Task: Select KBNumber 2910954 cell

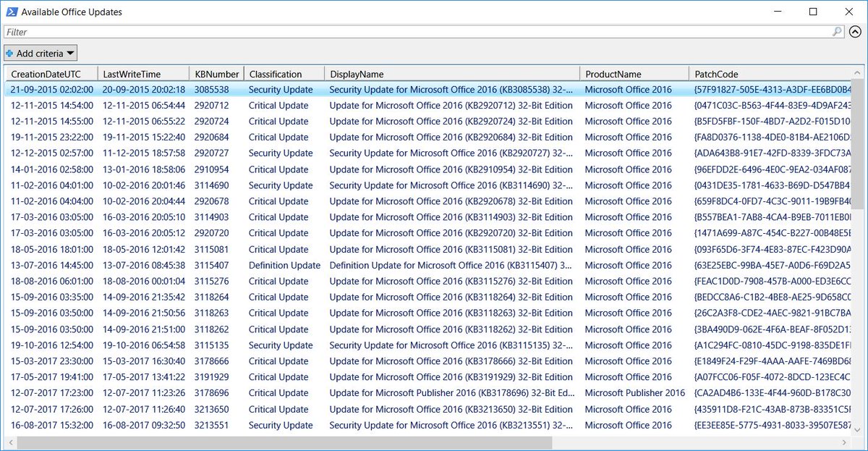Action: point(211,169)
